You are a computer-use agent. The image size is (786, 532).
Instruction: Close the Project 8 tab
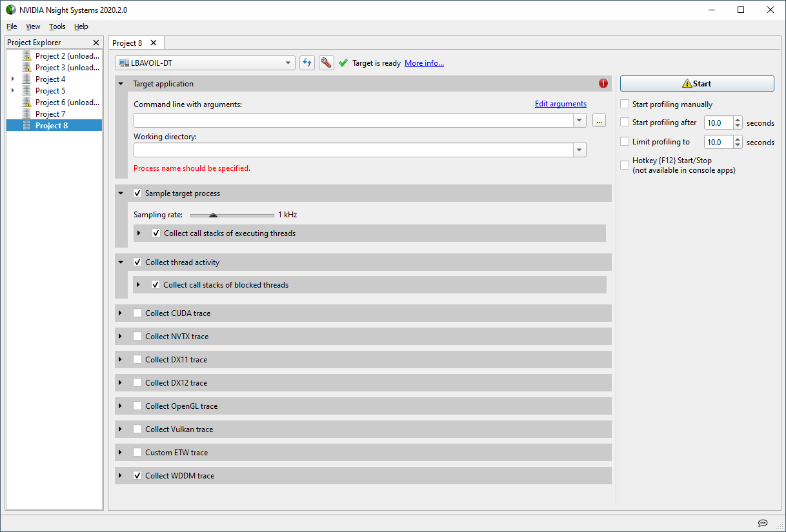click(154, 43)
